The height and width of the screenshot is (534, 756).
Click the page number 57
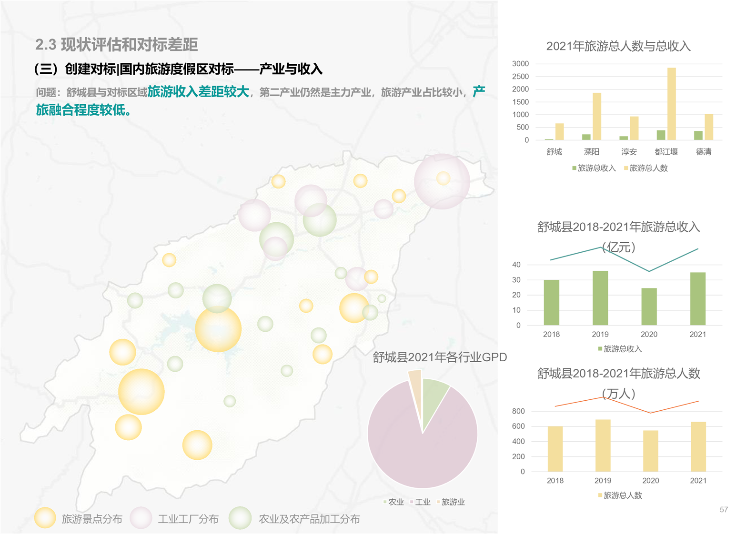(723, 510)
